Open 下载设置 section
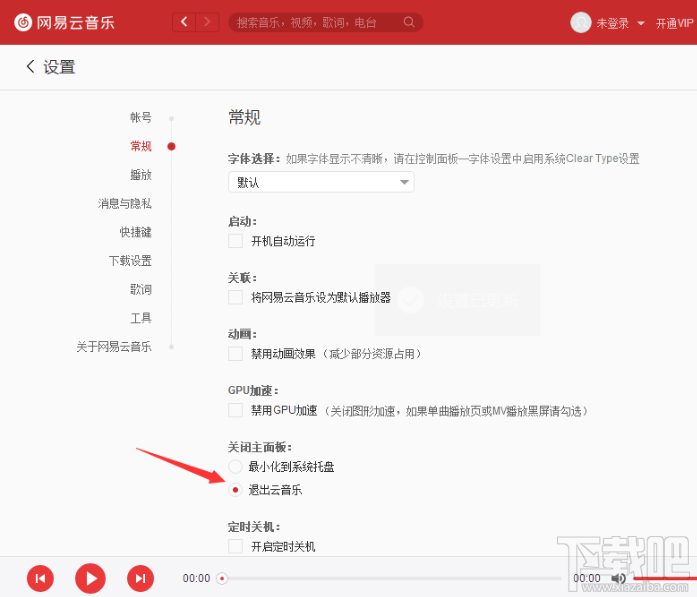The width and height of the screenshot is (697, 597). (130, 260)
